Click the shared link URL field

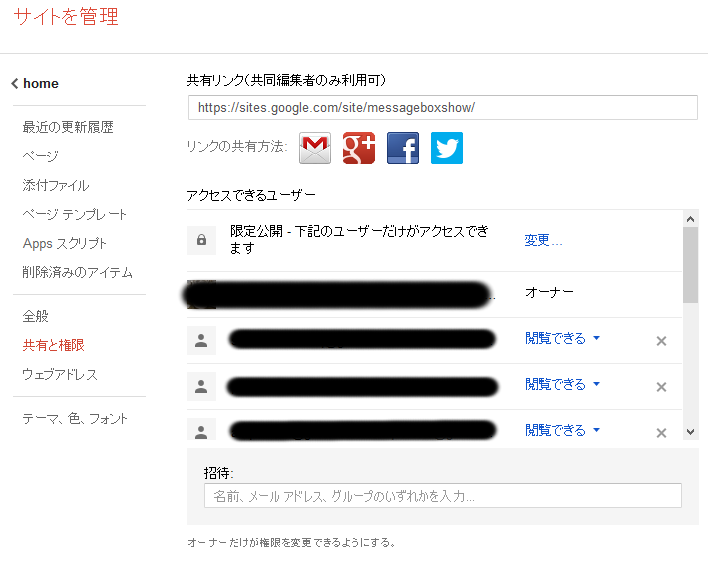[442, 108]
